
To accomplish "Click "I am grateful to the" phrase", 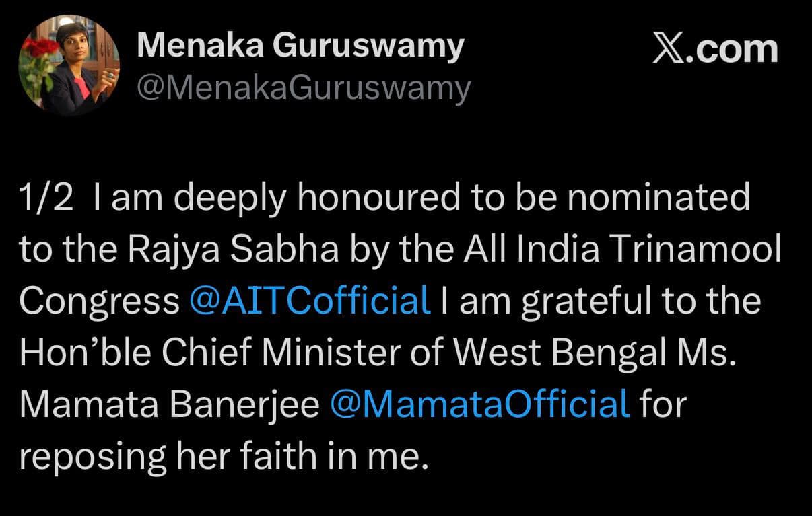I will [599, 301].
